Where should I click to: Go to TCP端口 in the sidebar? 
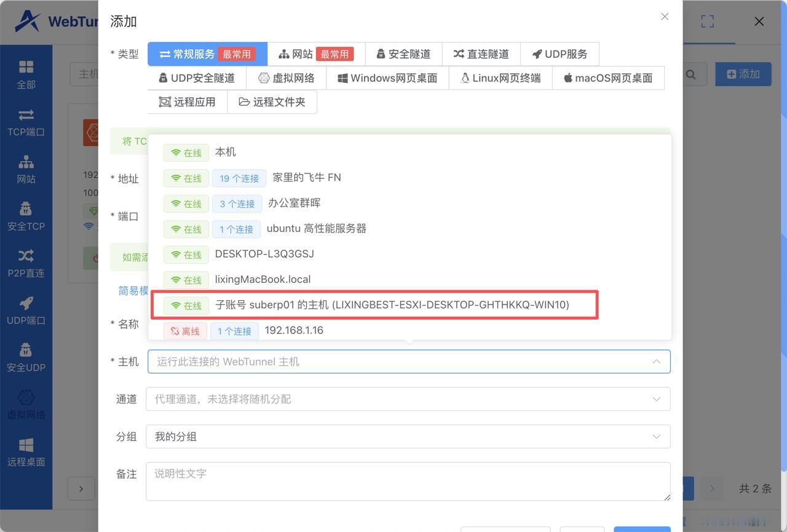[x=26, y=122]
